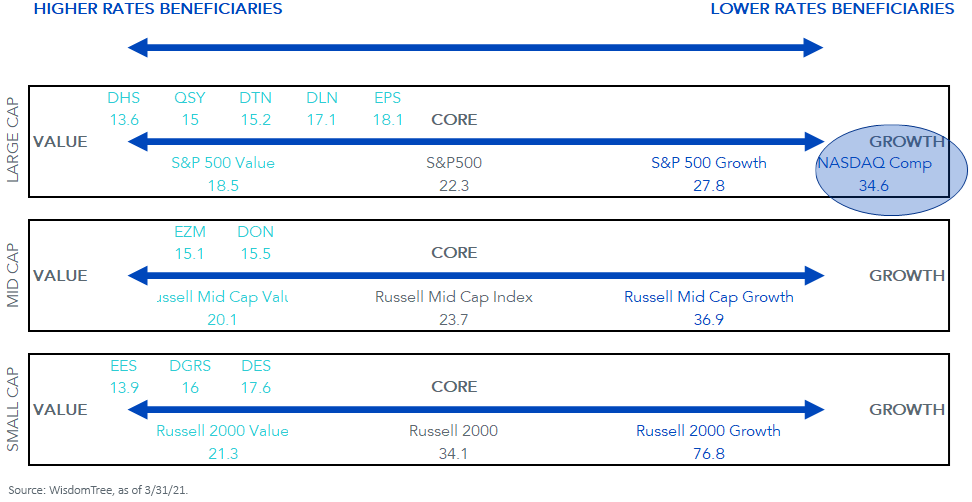Click VALUE in the Mid Cap box

60,276
